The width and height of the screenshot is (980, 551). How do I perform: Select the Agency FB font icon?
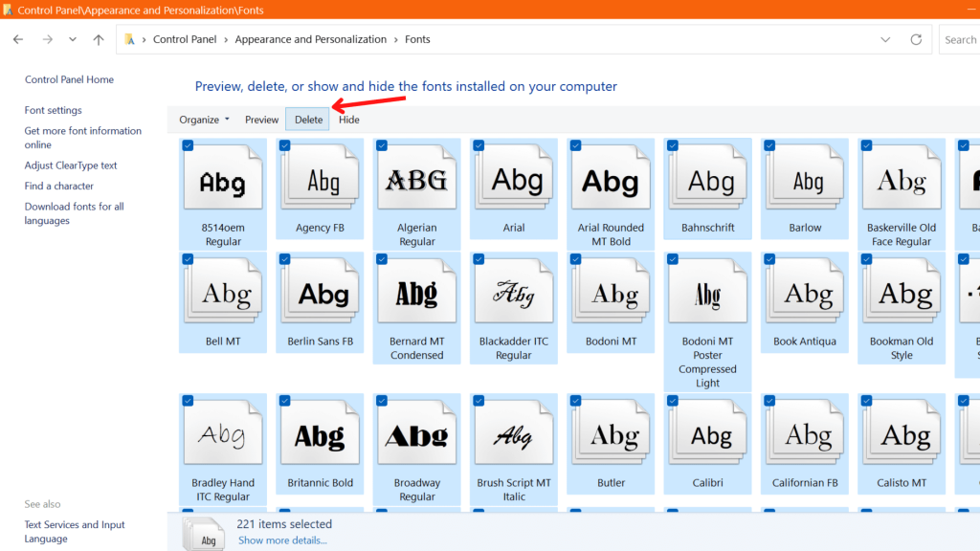320,177
